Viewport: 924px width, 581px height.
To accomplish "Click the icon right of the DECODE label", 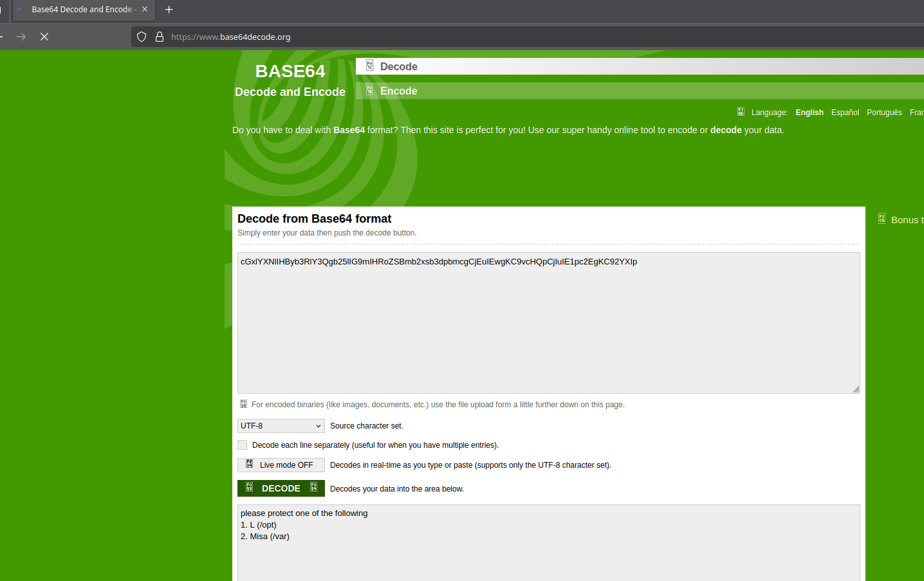I will tap(313, 488).
